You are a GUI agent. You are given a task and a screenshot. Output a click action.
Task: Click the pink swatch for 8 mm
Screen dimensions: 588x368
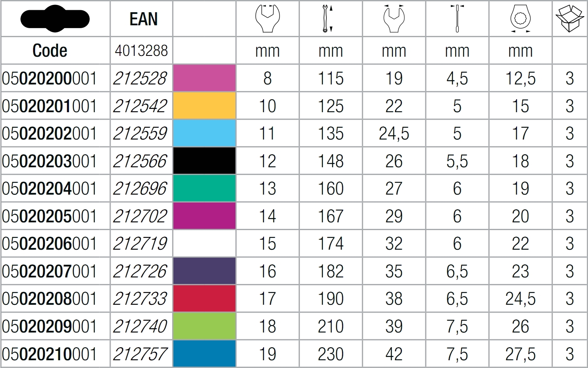(204, 78)
